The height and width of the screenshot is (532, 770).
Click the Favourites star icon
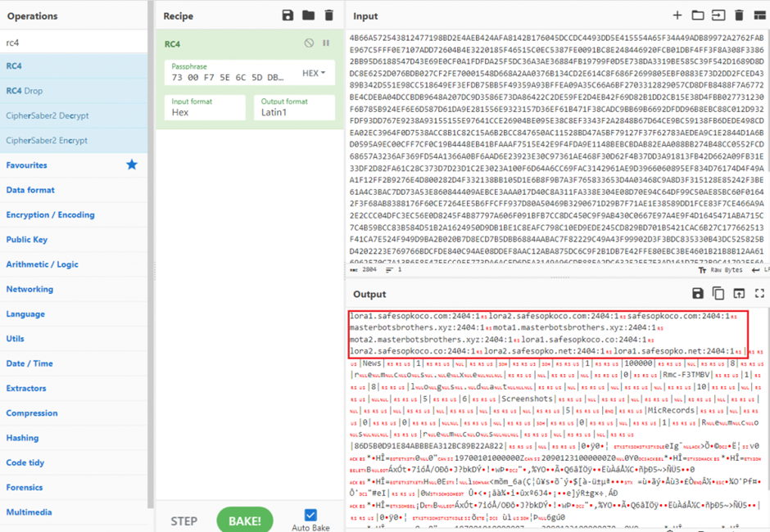(x=132, y=165)
